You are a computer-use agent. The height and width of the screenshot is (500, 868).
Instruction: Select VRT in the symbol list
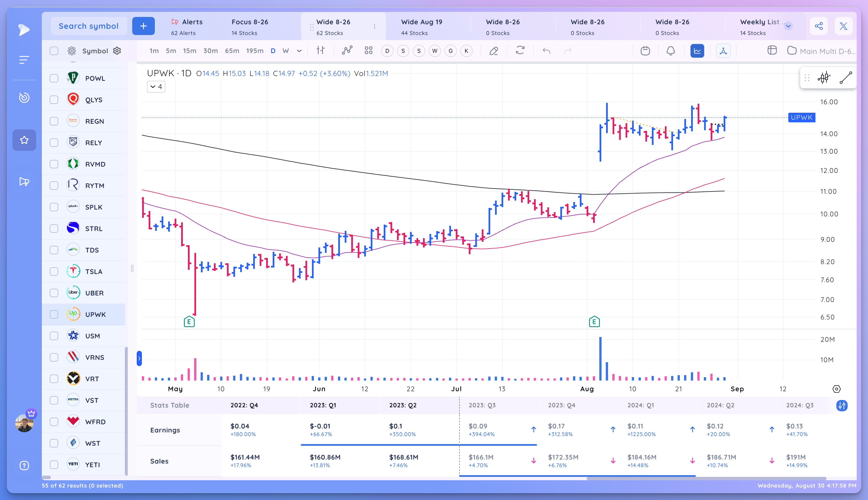tap(83, 379)
